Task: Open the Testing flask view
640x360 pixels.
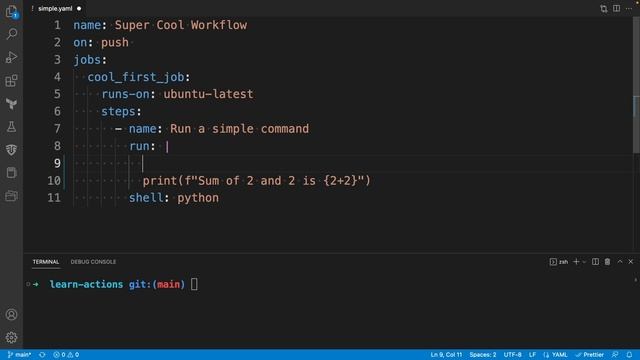Action: pos(11,127)
